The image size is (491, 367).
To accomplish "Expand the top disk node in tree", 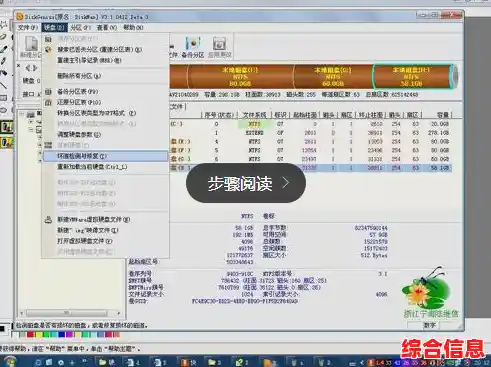I will pyautogui.click(x=22, y=114).
